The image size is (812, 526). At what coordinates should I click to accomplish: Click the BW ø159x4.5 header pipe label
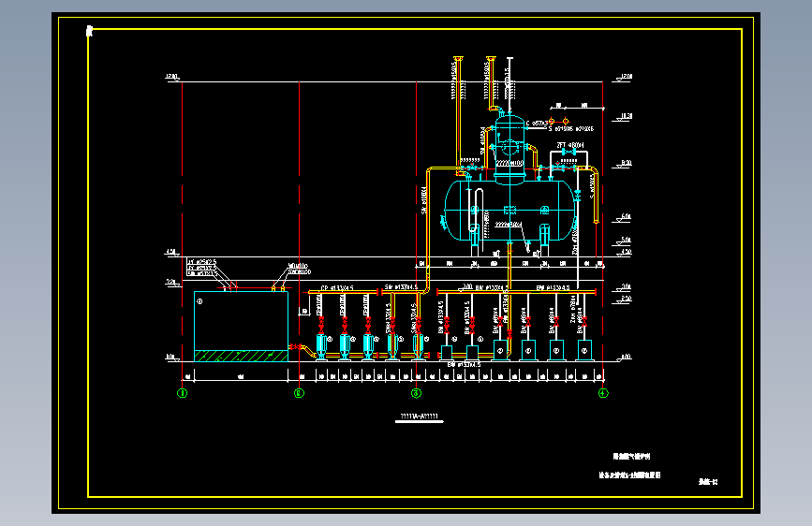[x=554, y=287]
